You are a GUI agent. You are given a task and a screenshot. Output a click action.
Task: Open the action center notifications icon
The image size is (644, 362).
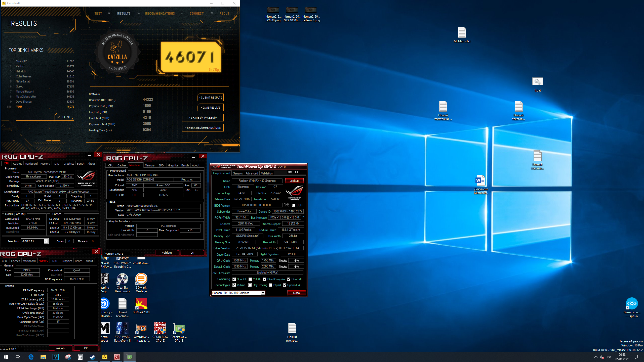click(636, 357)
